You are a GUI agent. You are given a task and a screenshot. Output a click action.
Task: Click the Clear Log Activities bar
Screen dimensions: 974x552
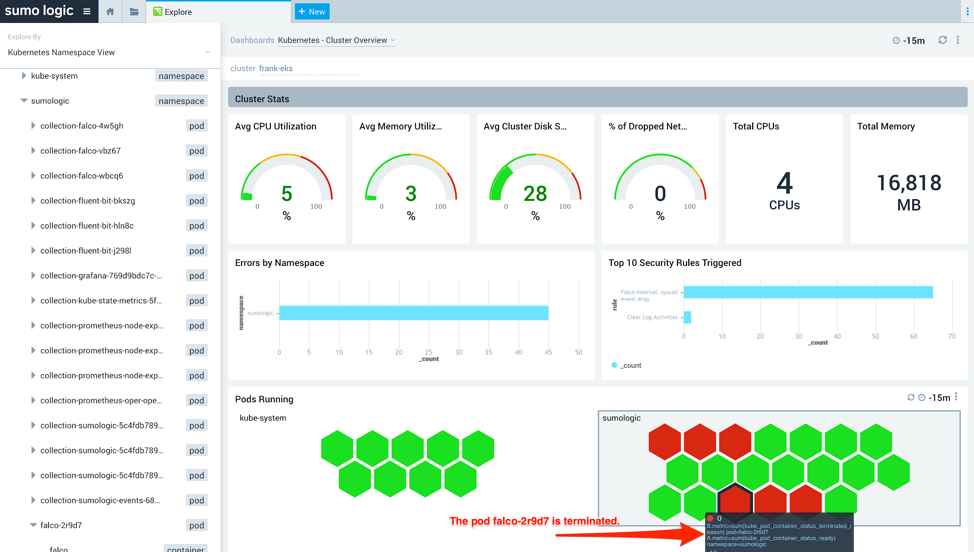pos(687,317)
